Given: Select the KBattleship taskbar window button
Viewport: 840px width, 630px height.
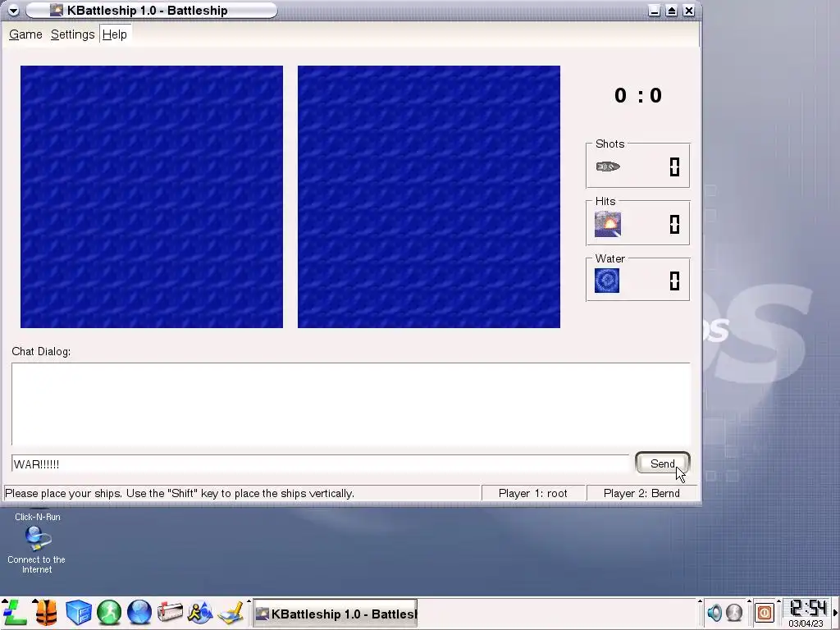Looking at the screenshot, I should pos(335,614).
